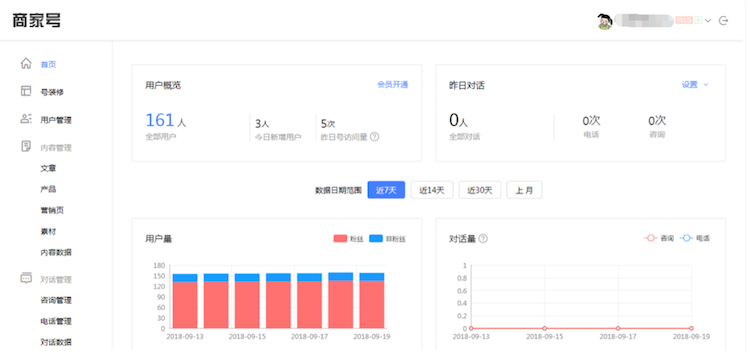Viewport: 750px width, 361px height.
Task: Click the 号装修 layout icon
Action: 26,91
